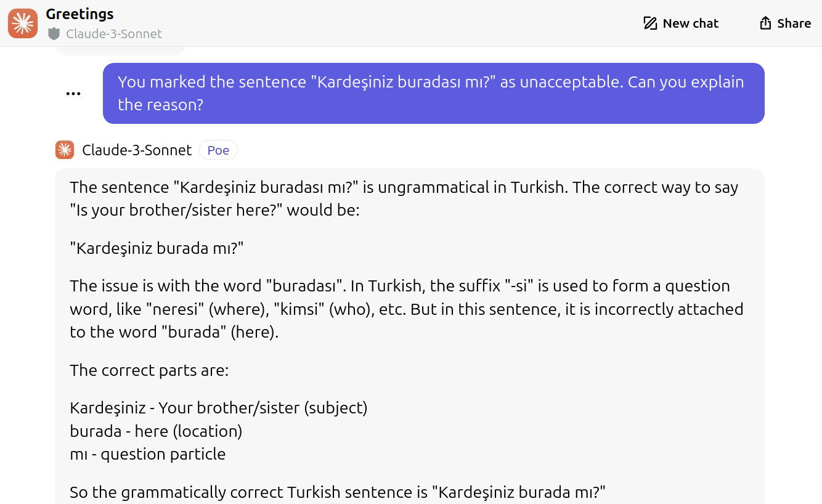Viewport: 822px width, 504px height.
Task: Click the Claude-3-Sonnet avatar above the reply
Action: point(65,150)
